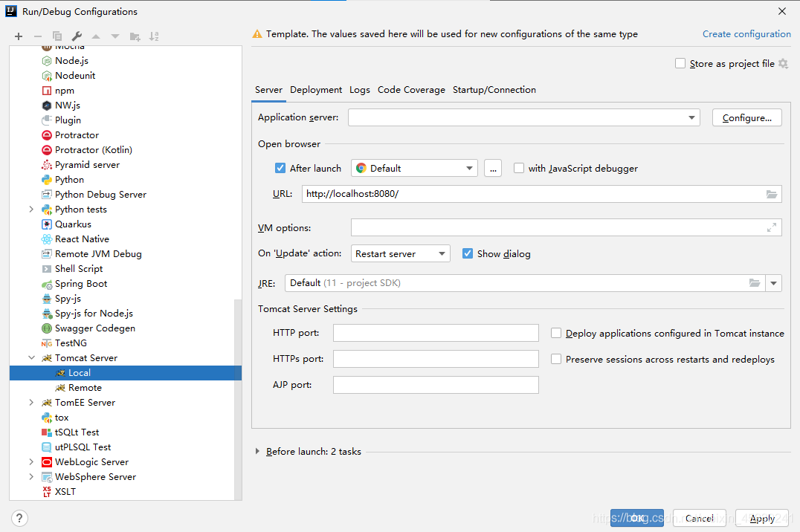Click the help question mark icon
The width and height of the screenshot is (800, 532).
[20, 518]
